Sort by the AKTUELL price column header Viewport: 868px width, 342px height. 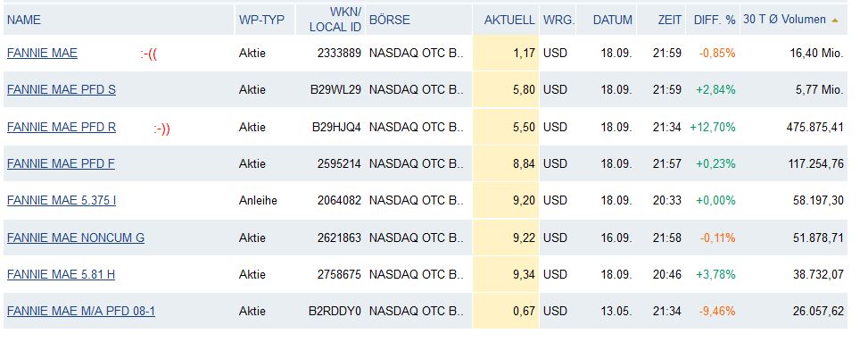coord(509,20)
